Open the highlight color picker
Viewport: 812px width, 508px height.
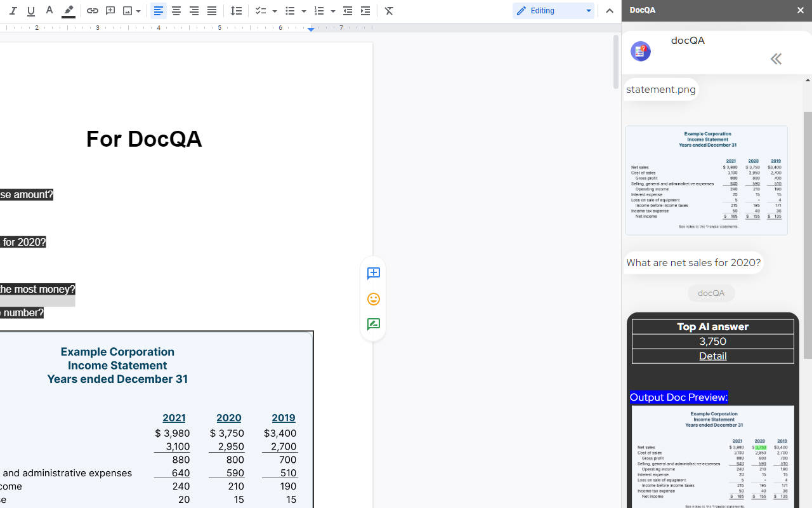coord(69,11)
